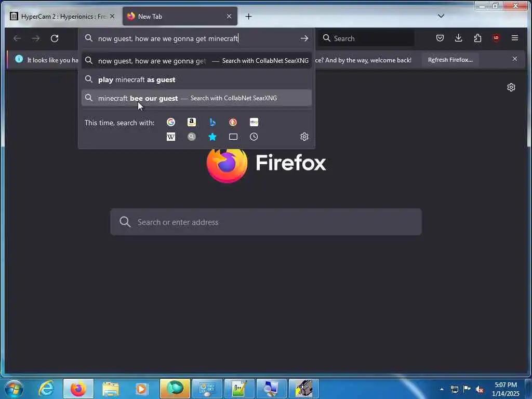Go forward one page

click(36, 38)
